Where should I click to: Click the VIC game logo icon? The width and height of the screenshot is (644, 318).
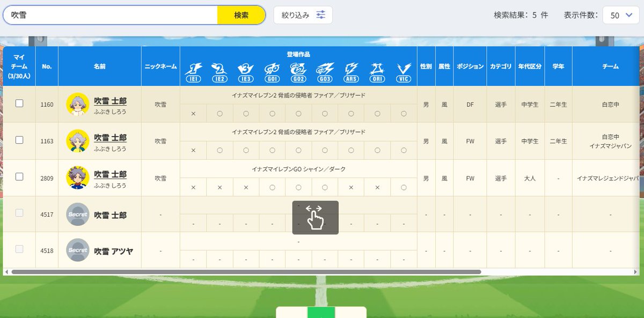pyautogui.click(x=404, y=72)
